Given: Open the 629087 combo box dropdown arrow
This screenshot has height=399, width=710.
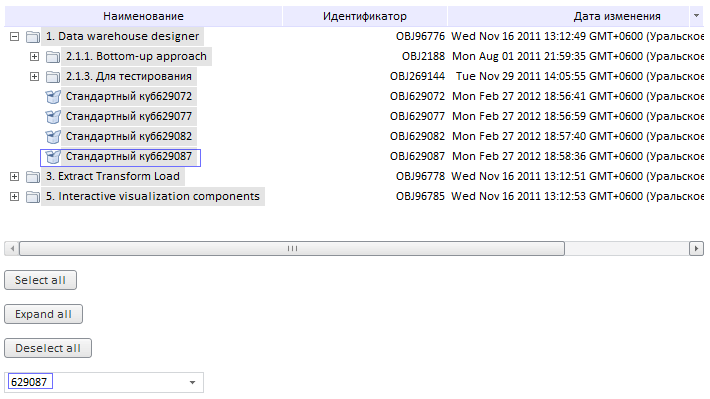Looking at the screenshot, I should coord(192,382).
